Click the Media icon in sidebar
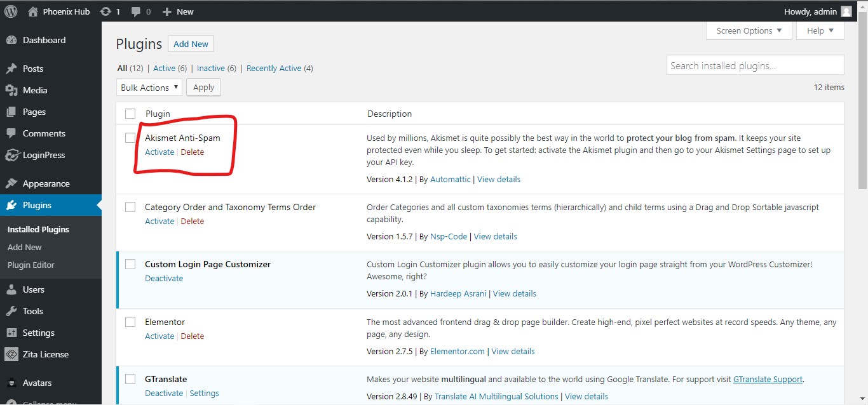 tap(11, 90)
